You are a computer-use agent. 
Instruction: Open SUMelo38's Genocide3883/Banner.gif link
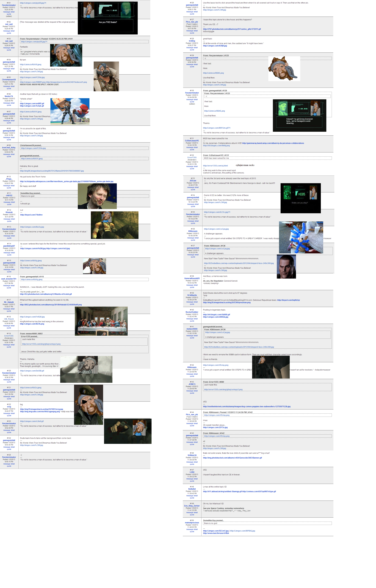[x=232, y=458]
